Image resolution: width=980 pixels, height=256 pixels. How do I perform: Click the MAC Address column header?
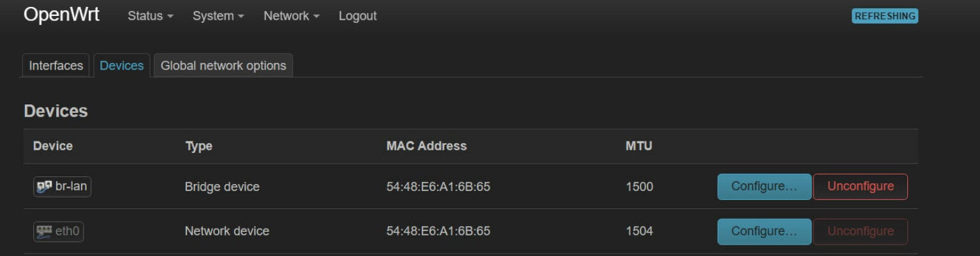point(426,146)
